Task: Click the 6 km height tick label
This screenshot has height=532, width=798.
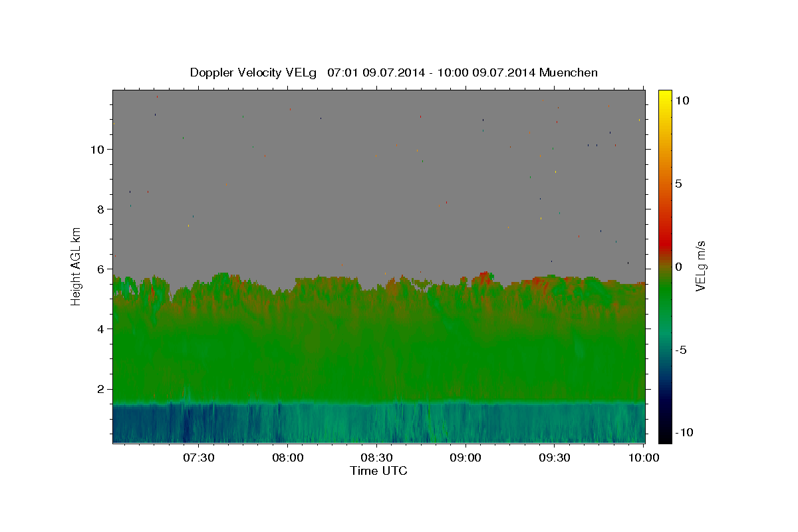Action: (99, 269)
